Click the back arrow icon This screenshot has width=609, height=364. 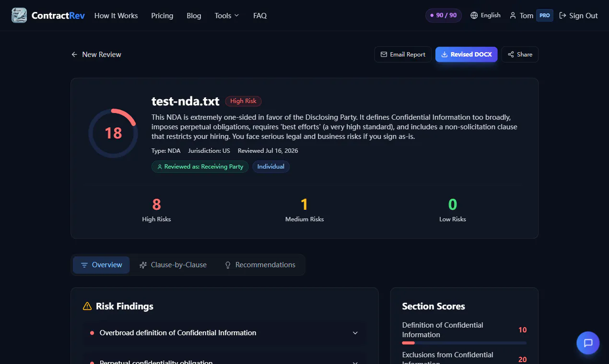(74, 55)
